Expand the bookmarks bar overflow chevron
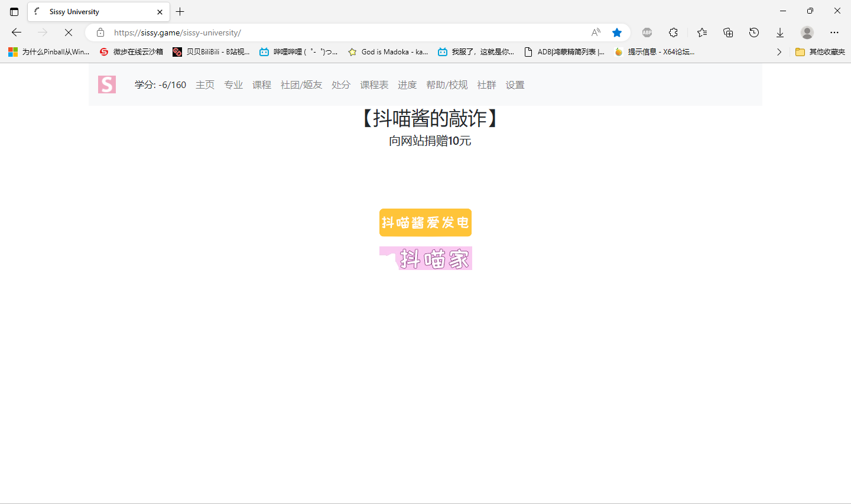 click(x=779, y=52)
